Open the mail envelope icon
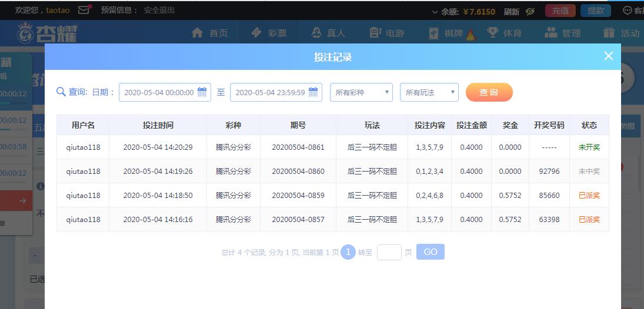Image resolution: width=644 pixels, height=309 pixels. (84, 10)
